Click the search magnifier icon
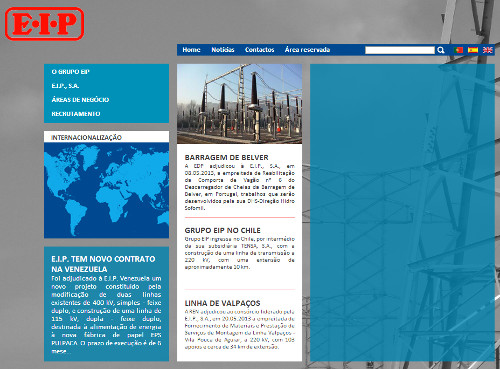 point(441,50)
